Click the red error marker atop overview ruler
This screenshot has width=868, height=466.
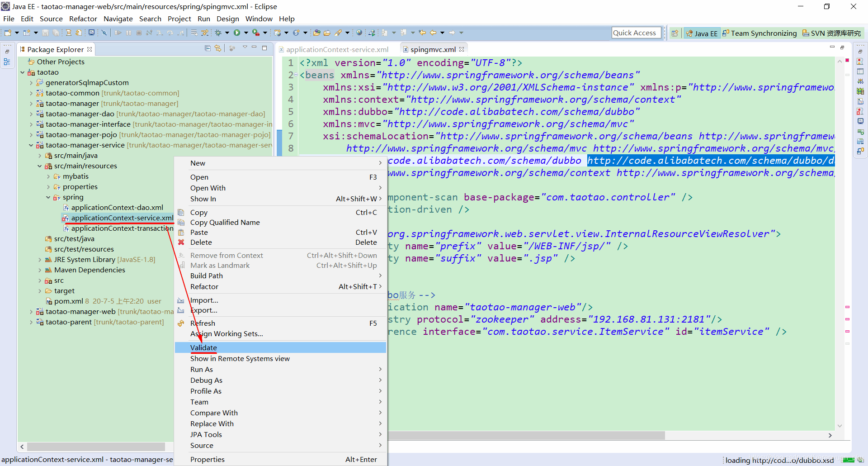pos(847,60)
